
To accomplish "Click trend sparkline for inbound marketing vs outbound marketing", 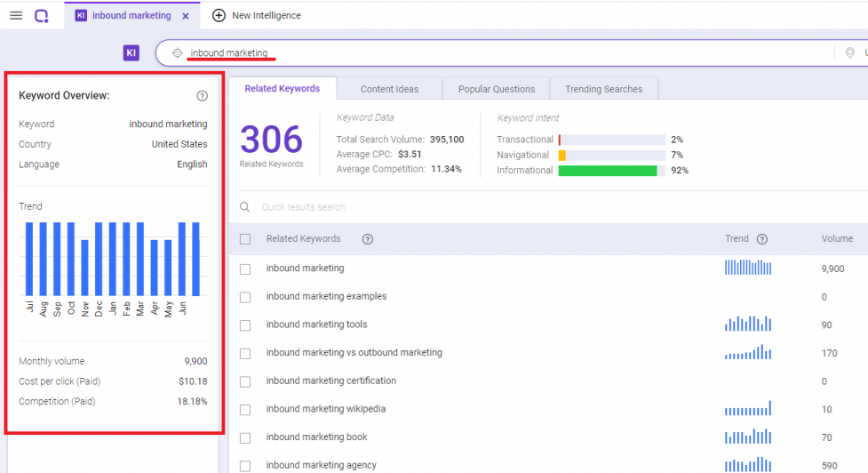I will coord(748,352).
